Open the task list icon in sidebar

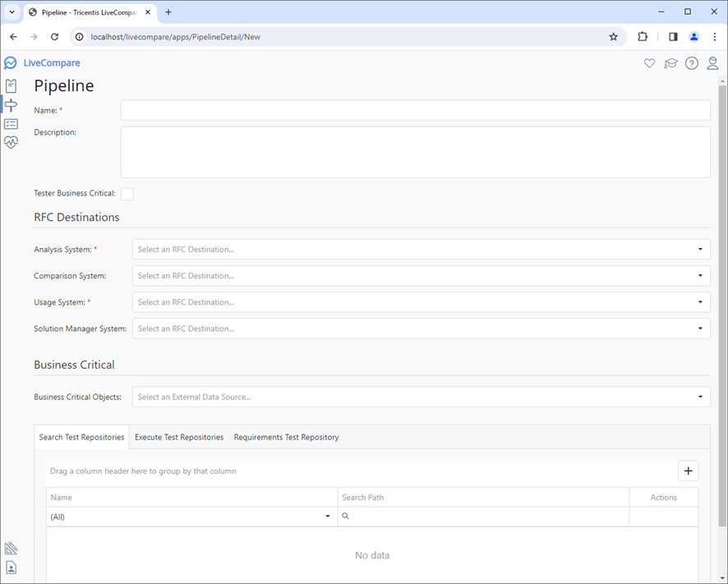point(11,123)
